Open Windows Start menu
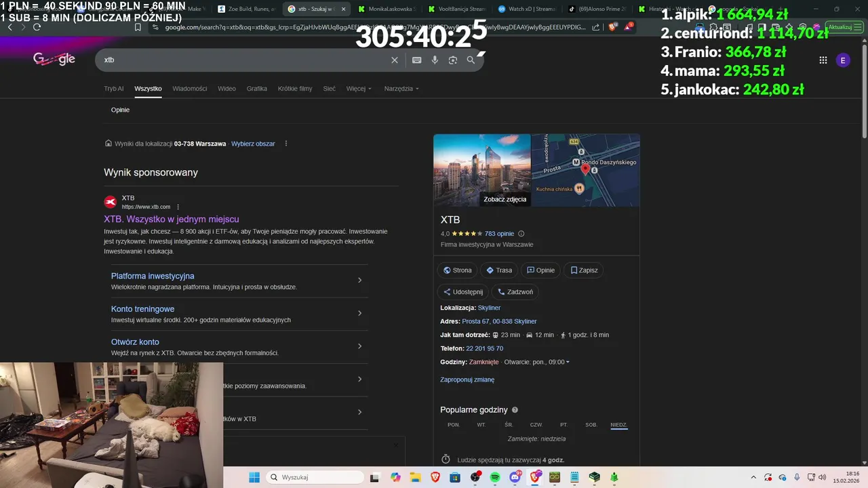The width and height of the screenshot is (868, 488). (x=254, y=477)
